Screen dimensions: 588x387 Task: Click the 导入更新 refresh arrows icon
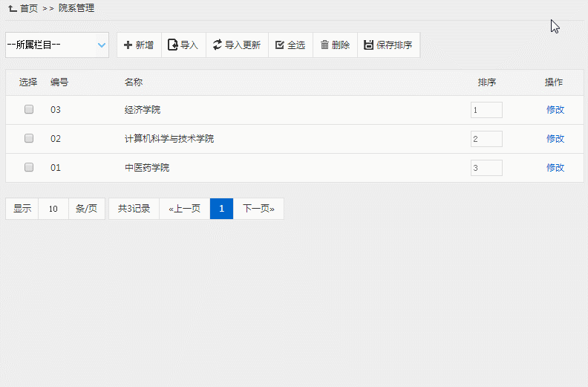pos(217,45)
